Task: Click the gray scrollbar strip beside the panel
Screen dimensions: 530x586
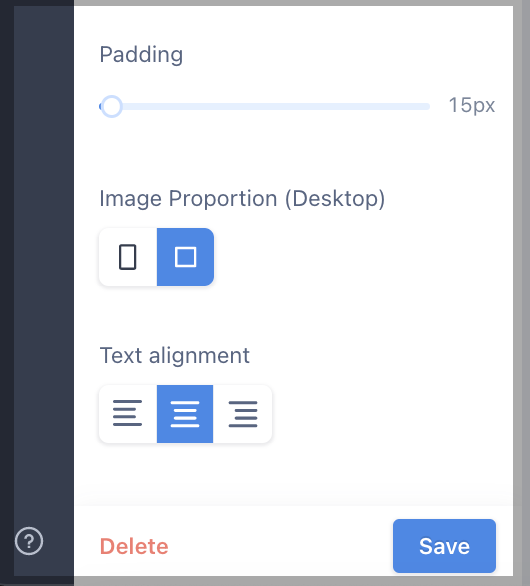Action: [x=521, y=292]
